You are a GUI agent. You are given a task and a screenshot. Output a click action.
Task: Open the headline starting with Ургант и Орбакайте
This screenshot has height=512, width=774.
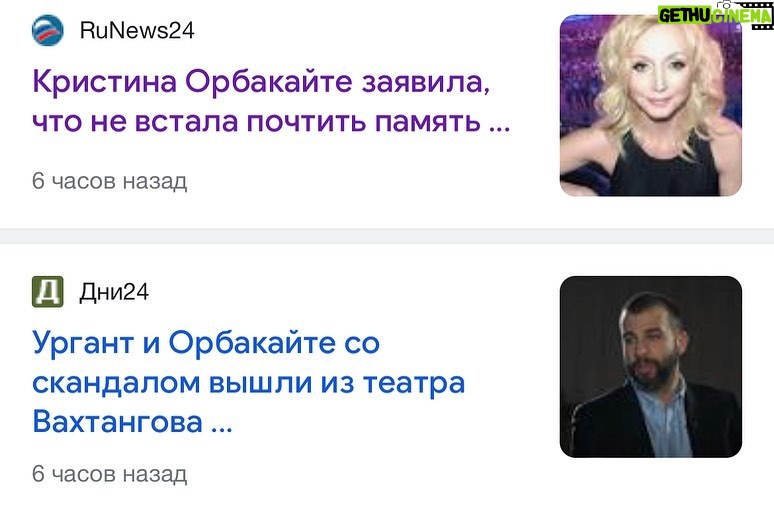point(249,382)
